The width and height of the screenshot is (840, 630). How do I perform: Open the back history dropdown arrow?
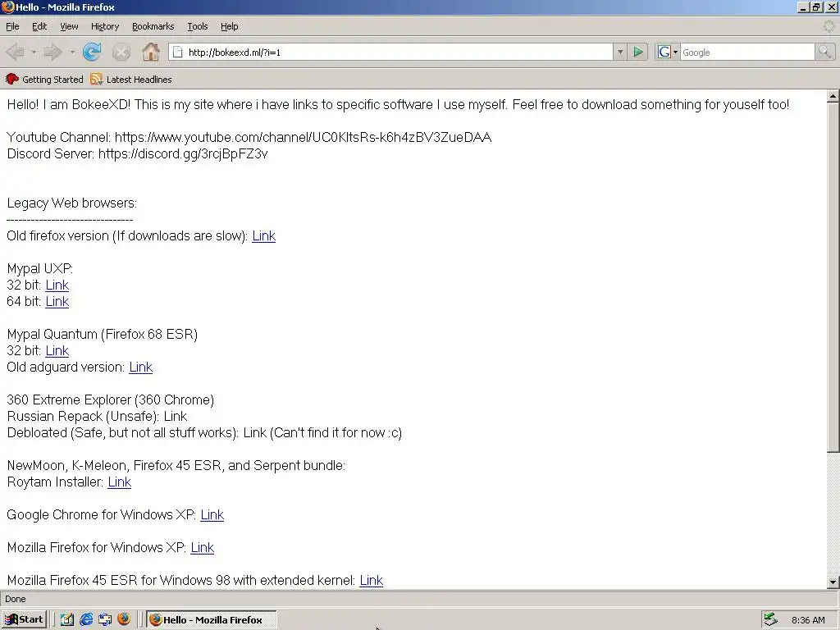[x=33, y=52]
